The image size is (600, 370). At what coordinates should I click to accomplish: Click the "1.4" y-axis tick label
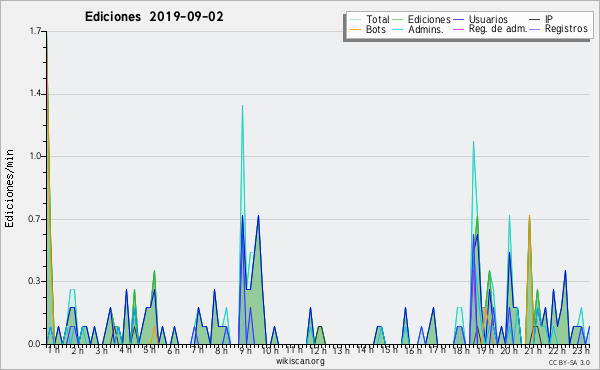click(x=35, y=93)
